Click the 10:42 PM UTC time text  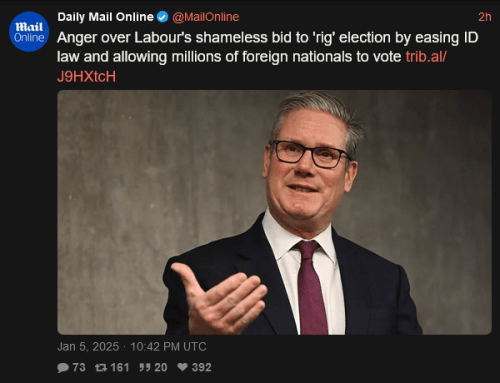point(168,347)
